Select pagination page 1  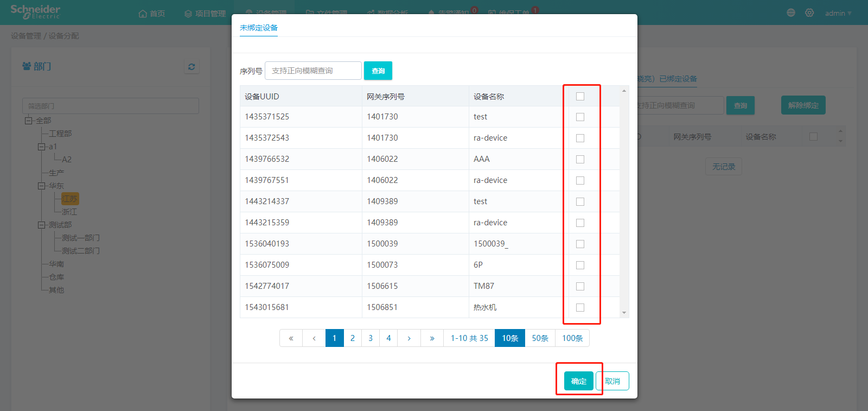click(334, 338)
